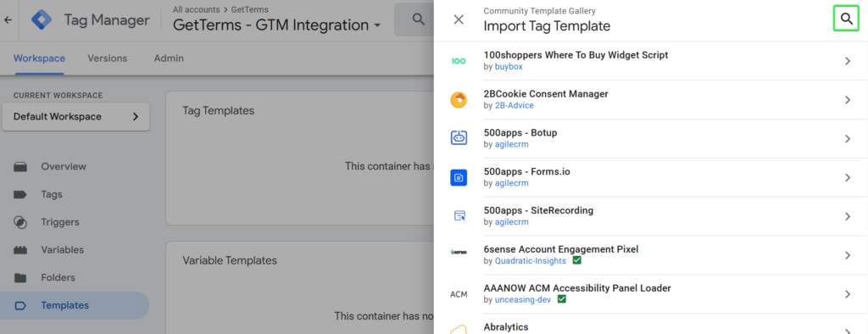
Task: Click the main search magnifier in header
Action: 418,19
